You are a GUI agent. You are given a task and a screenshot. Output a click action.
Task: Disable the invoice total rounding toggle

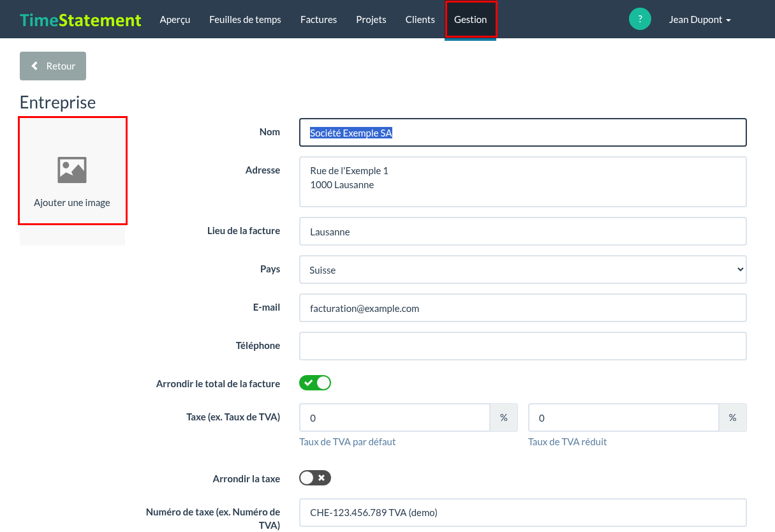tap(315, 383)
